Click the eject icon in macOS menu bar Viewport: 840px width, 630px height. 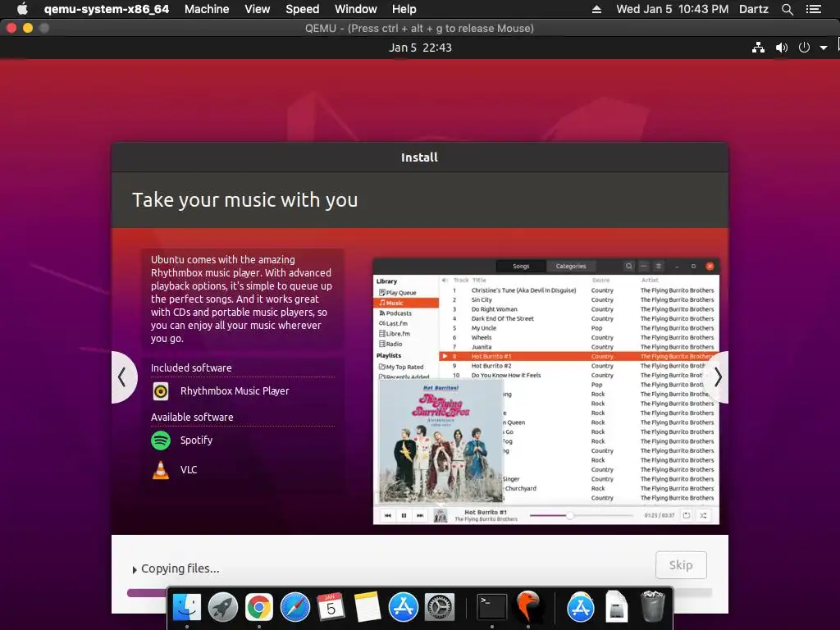tap(596, 9)
